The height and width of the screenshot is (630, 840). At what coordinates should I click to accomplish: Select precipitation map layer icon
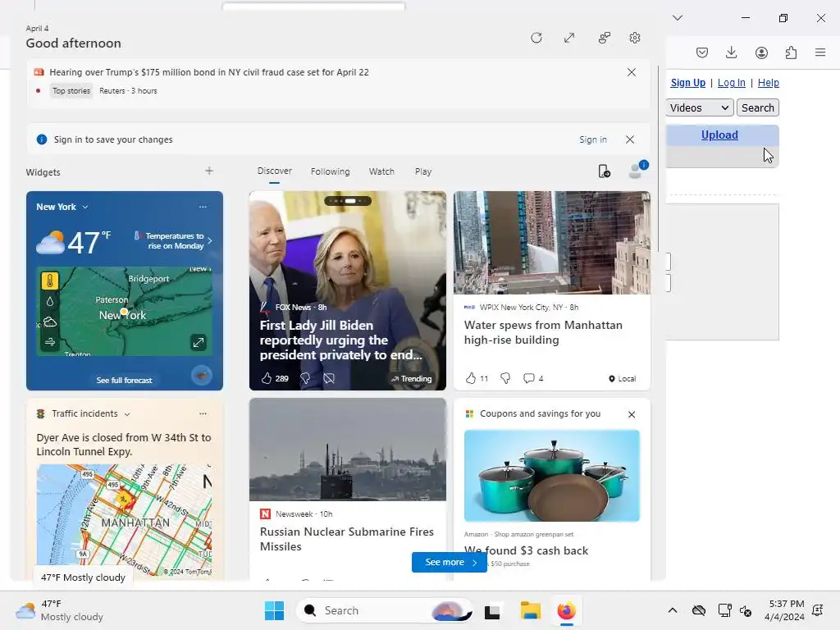(x=50, y=302)
